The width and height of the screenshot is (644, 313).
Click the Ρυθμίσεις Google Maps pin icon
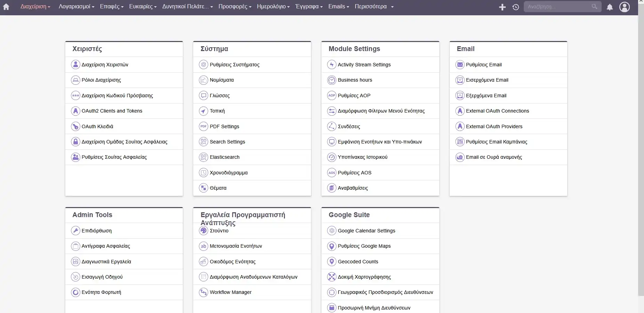click(332, 246)
